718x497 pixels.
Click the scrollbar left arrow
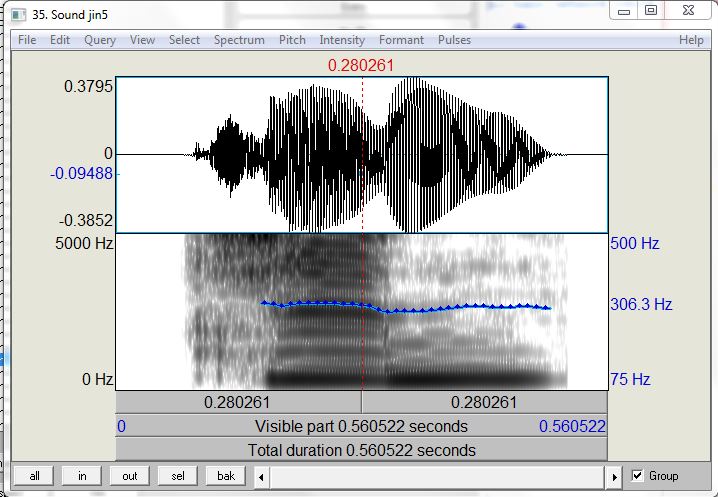pos(261,477)
